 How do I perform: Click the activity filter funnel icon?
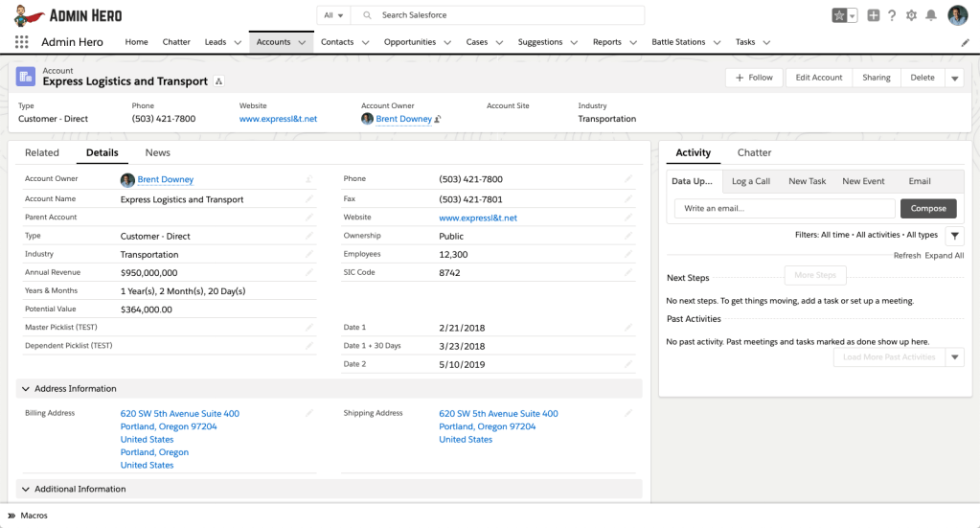click(954, 235)
